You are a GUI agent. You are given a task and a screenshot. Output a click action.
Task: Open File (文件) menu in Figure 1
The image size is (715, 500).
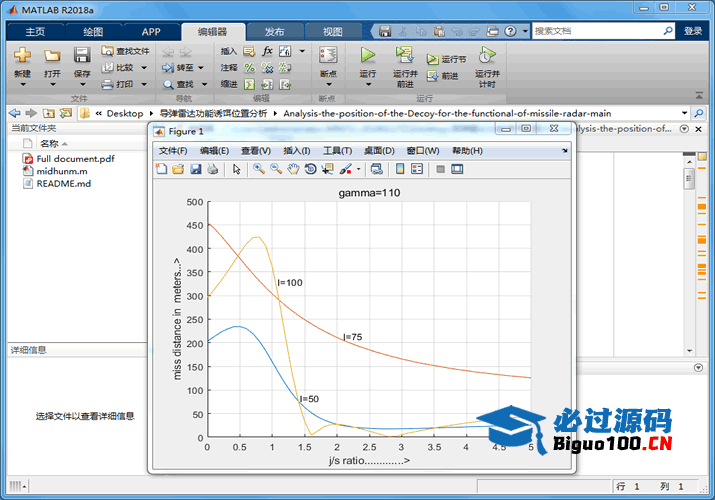(173, 150)
